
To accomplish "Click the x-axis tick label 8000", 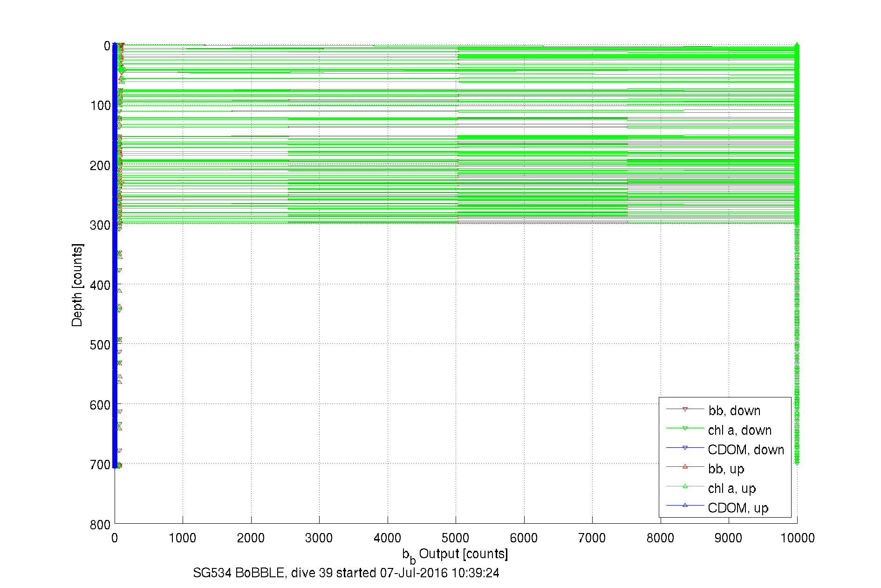I will 660,538.
